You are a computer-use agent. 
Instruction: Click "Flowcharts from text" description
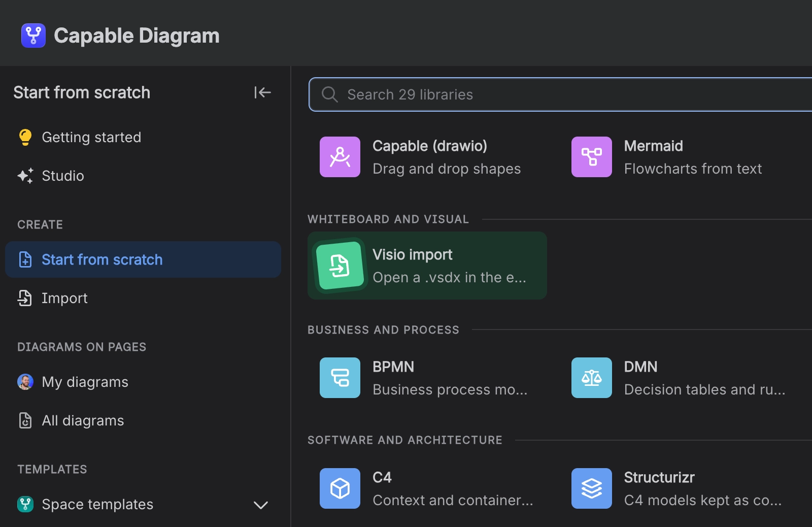[693, 169]
